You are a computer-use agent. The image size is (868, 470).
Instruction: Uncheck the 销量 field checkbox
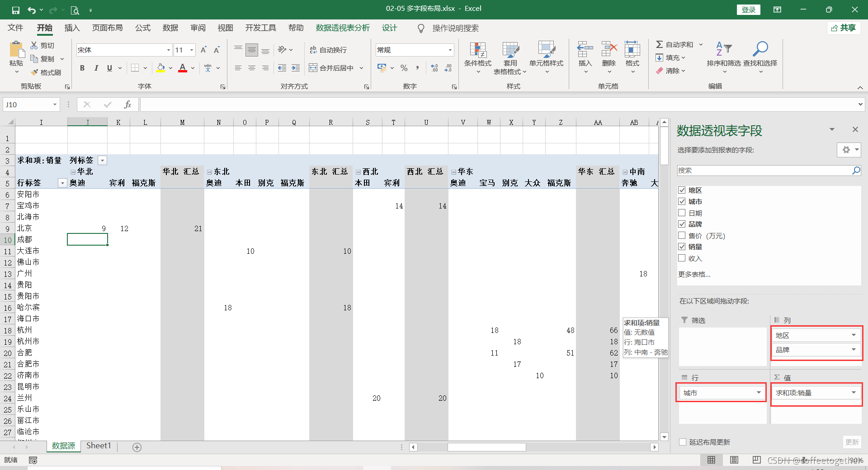pos(682,247)
